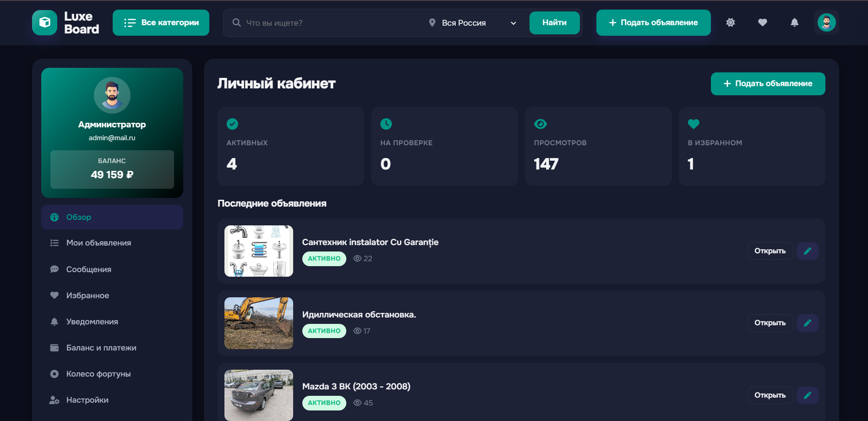The height and width of the screenshot is (421, 868).
Task: Click the В избранном heart icon
Action: point(693,124)
